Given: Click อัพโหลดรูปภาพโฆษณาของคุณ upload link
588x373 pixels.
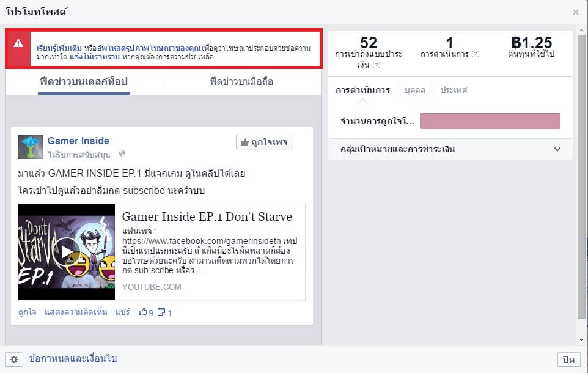Looking at the screenshot, I should pos(149,48).
